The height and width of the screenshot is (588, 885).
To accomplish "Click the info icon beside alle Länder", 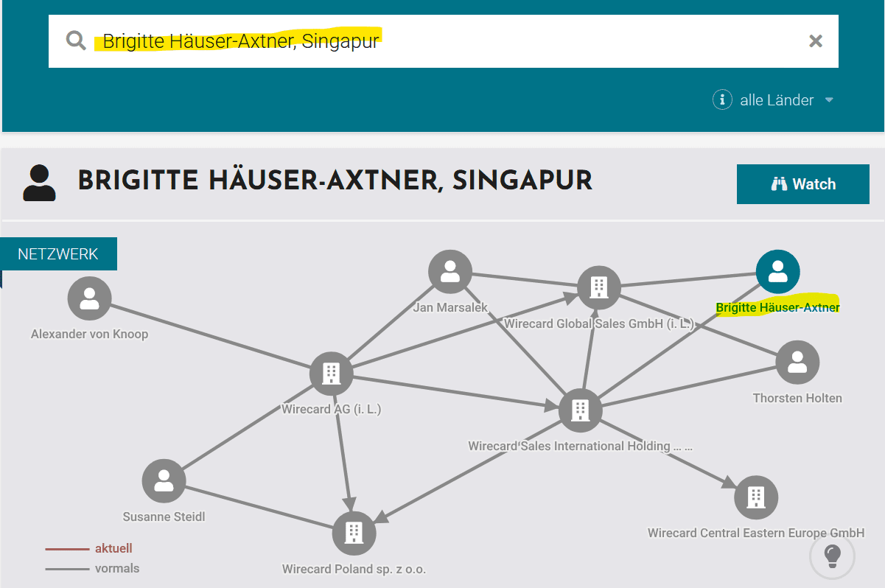I will [722, 99].
